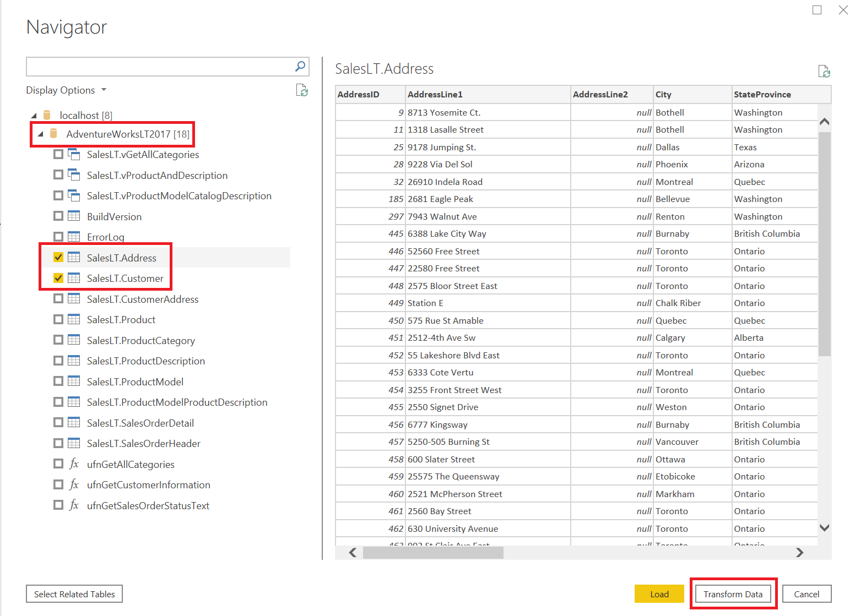The height and width of the screenshot is (616, 855).
Task: Check the SalesLT.CustomerAddress checkbox
Action: click(58, 298)
